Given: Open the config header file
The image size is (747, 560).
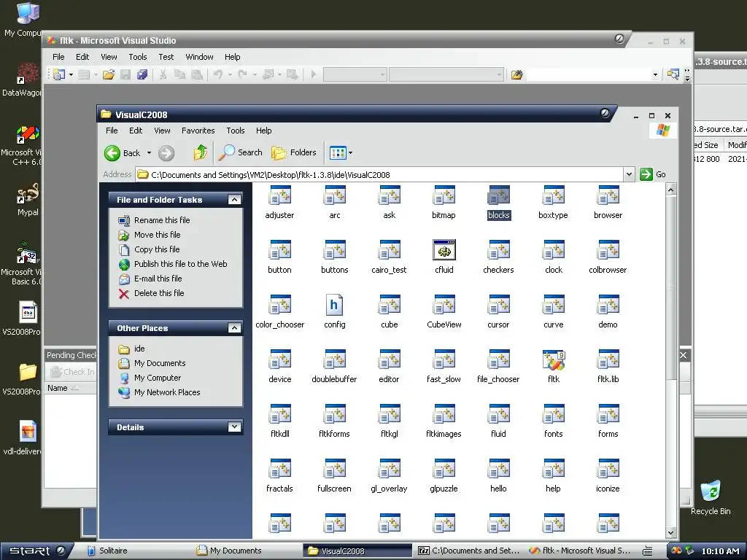Looking at the screenshot, I should tap(334, 311).
